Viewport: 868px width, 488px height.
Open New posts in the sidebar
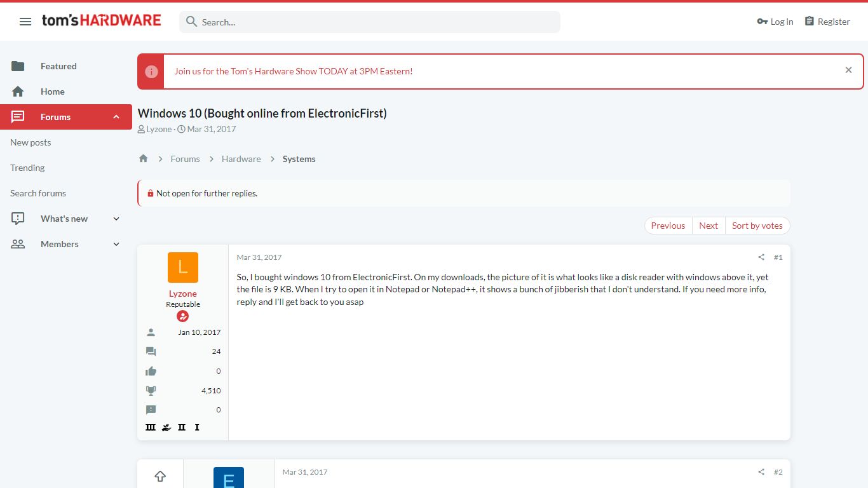tap(31, 142)
